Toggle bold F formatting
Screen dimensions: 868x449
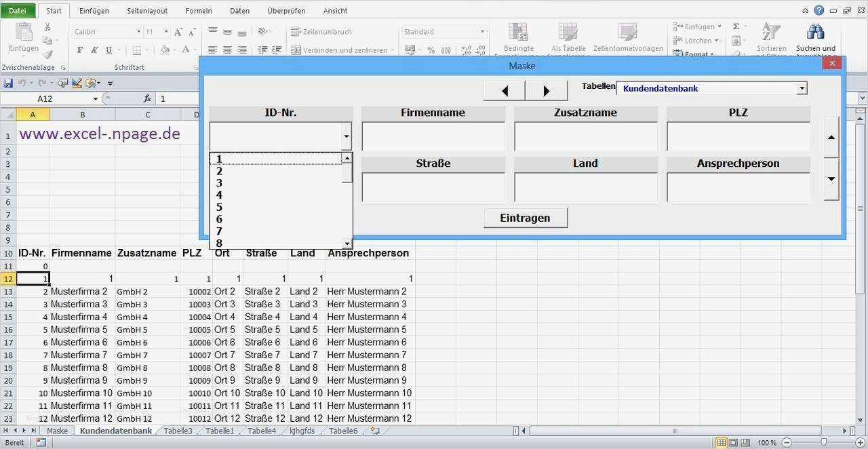pos(80,50)
